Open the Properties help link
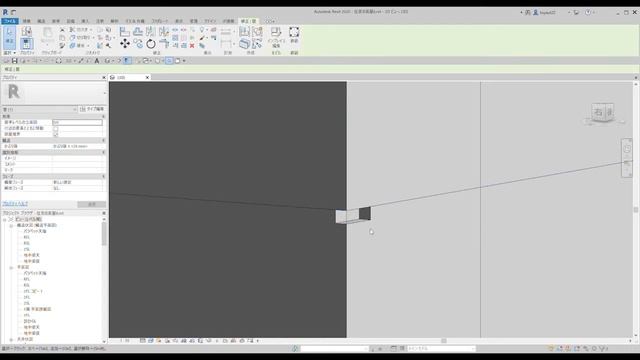Screen dimensions: 640x360 coord(15,204)
